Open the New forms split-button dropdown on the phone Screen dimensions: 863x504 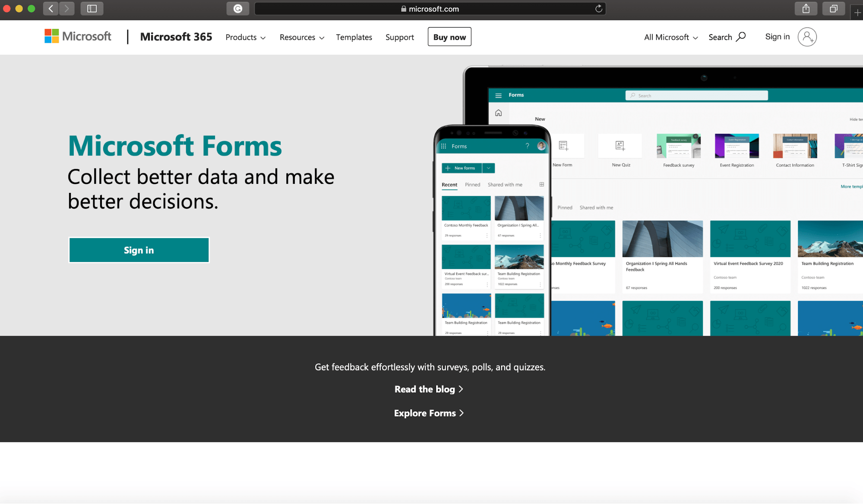click(x=488, y=168)
